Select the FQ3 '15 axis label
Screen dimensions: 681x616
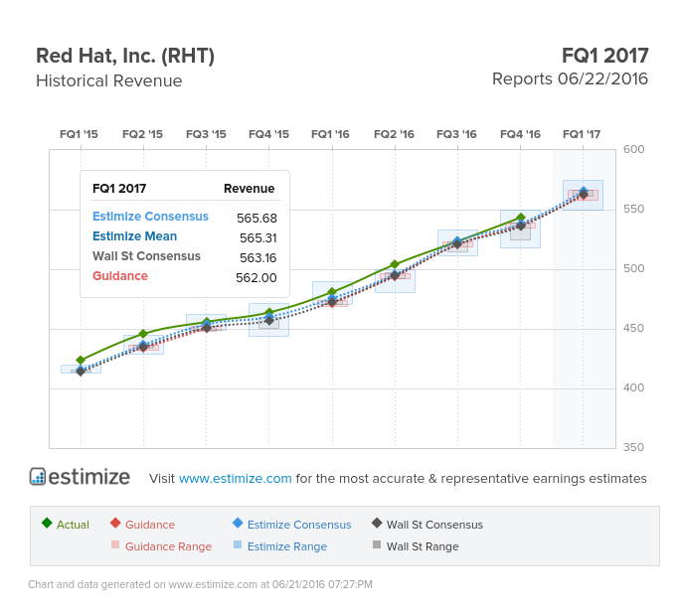[x=206, y=134]
